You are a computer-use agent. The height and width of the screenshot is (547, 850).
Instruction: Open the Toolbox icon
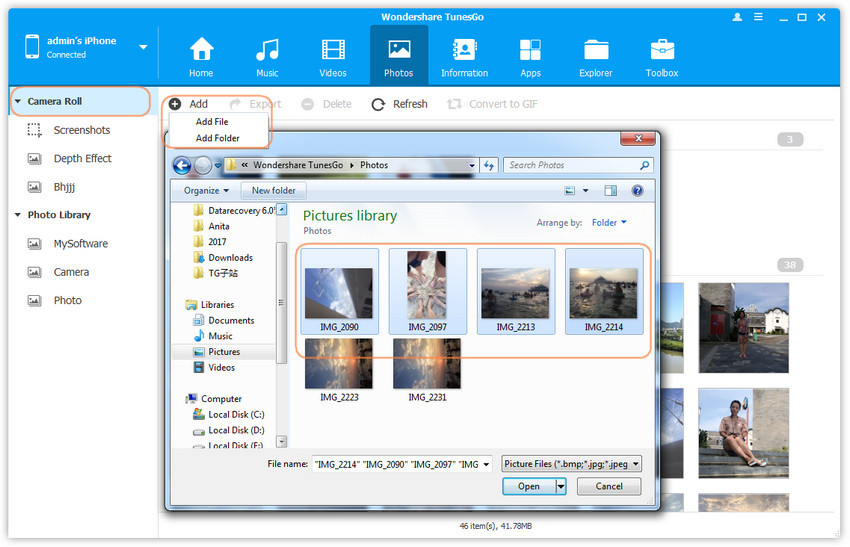661,50
